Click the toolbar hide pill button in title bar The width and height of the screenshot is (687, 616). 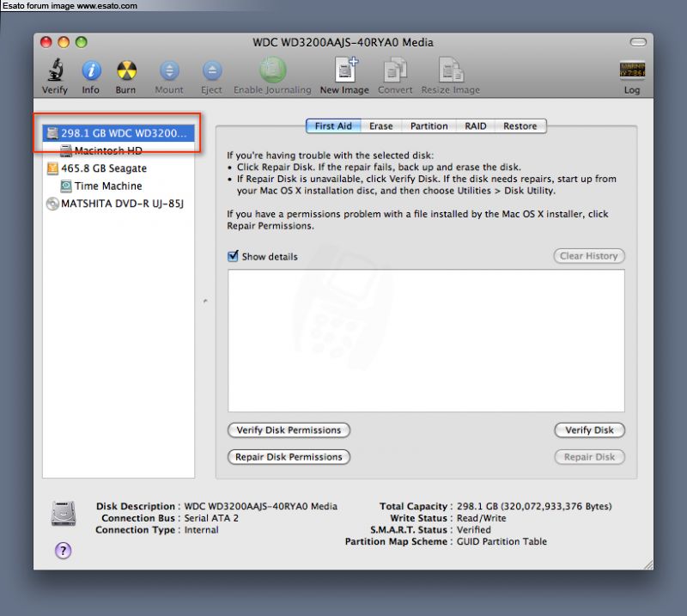pyautogui.click(x=638, y=42)
